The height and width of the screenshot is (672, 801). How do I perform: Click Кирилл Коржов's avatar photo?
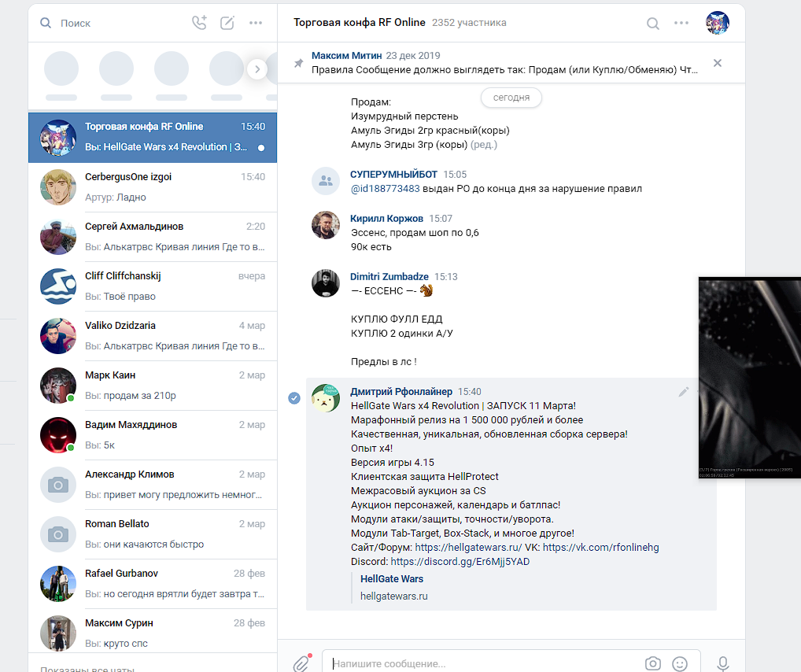(x=326, y=225)
